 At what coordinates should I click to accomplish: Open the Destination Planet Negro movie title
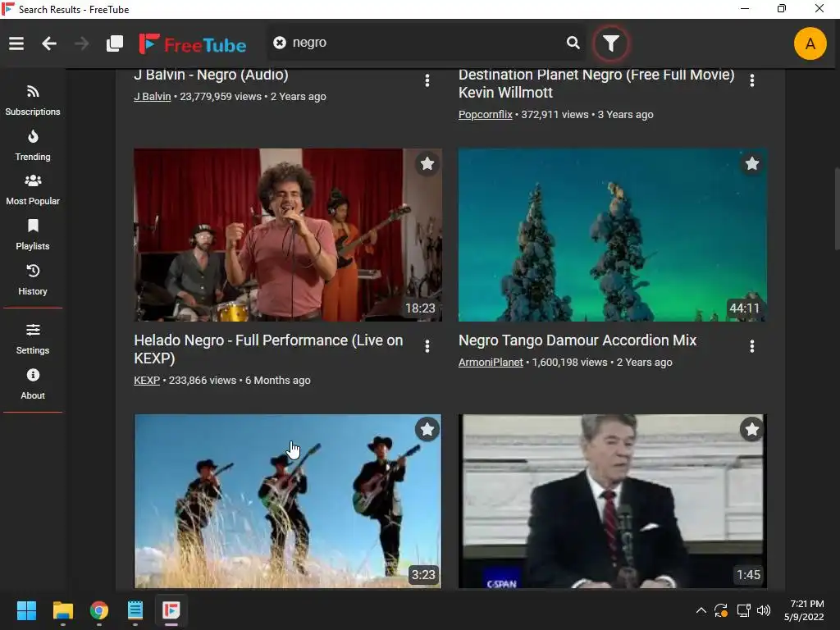click(x=596, y=84)
